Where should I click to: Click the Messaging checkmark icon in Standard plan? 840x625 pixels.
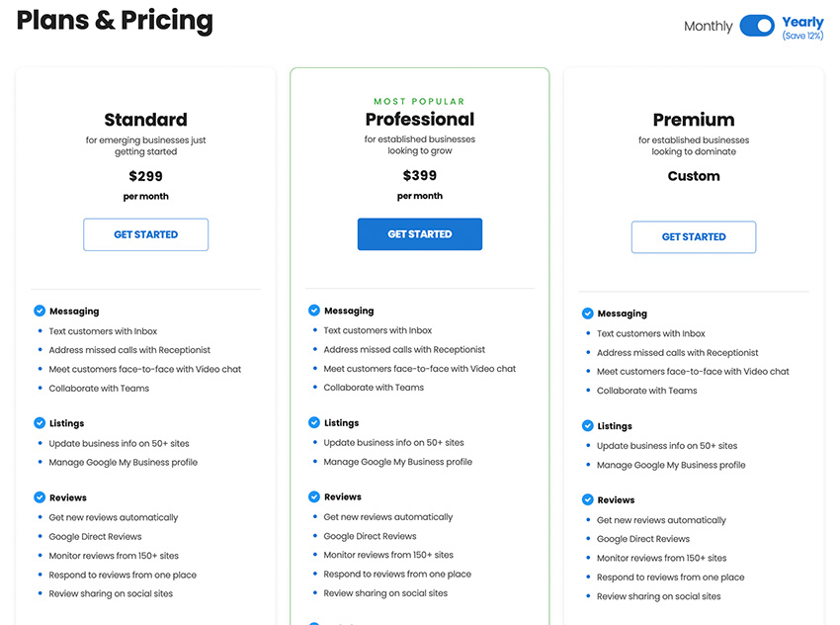coord(40,311)
